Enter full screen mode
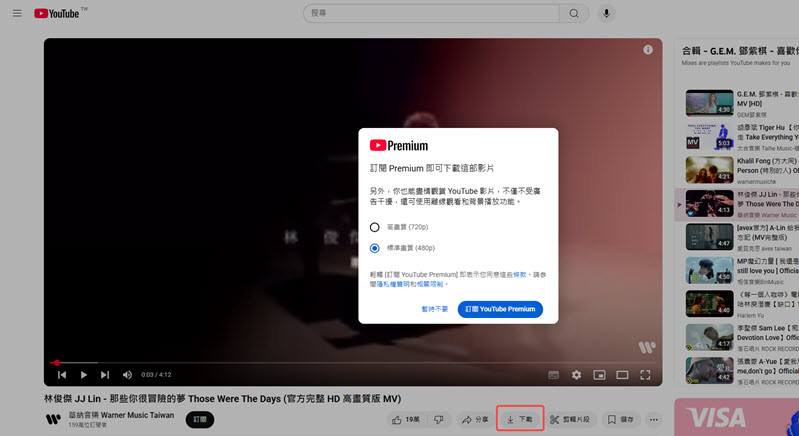Screen dimensions: 799x436 click(645, 375)
